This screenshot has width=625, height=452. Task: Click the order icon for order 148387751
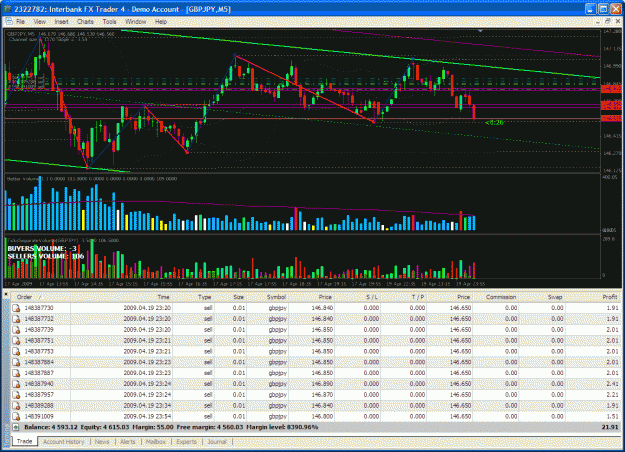pos(16,340)
